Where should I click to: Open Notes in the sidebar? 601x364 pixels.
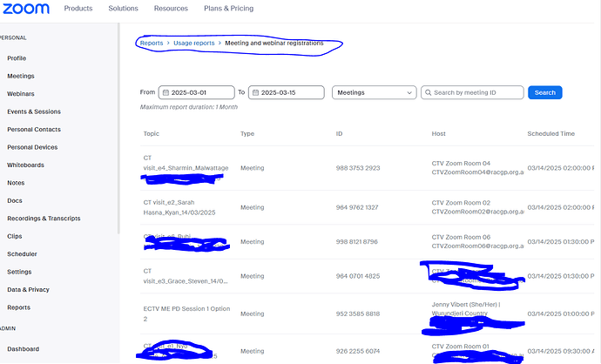tap(16, 183)
